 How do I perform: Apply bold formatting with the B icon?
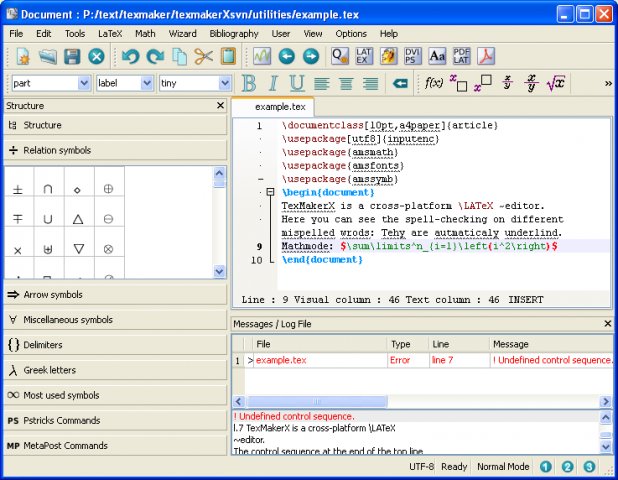pos(248,83)
